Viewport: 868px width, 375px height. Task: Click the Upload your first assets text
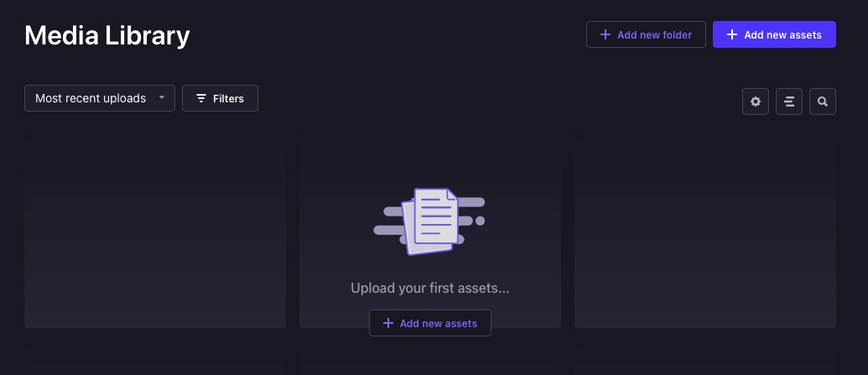click(429, 288)
